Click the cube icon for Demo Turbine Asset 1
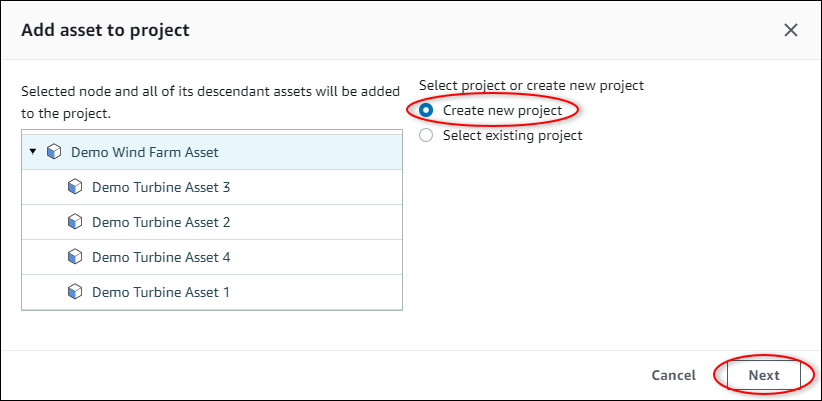Image resolution: width=822 pixels, height=401 pixels. [x=74, y=292]
